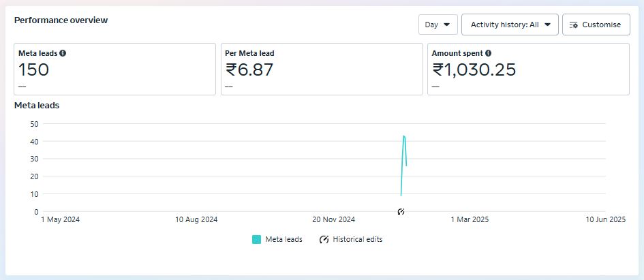
Task: Click the Historical edits legend icon
Action: pyautogui.click(x=324, y=240)
